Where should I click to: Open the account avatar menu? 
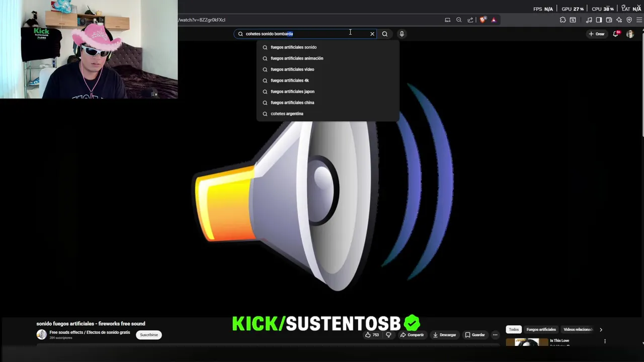pyautogui.click(x=630, y=34)
